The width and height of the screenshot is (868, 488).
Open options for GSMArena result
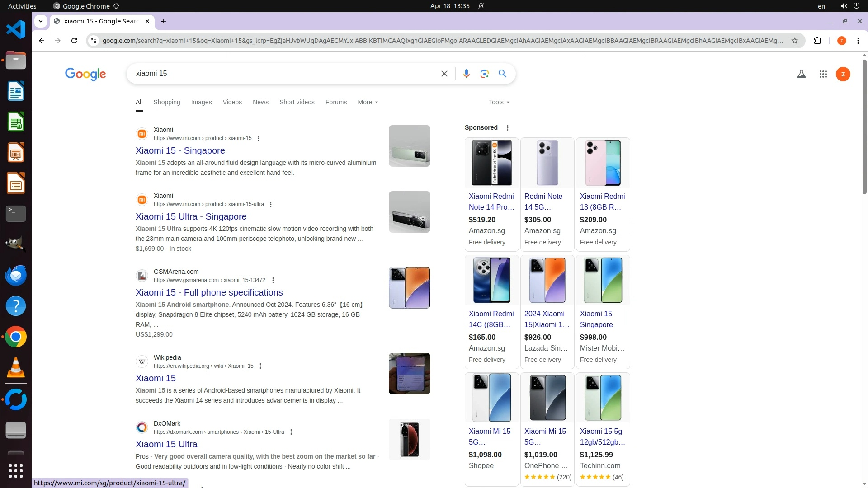tap(273, 280)
